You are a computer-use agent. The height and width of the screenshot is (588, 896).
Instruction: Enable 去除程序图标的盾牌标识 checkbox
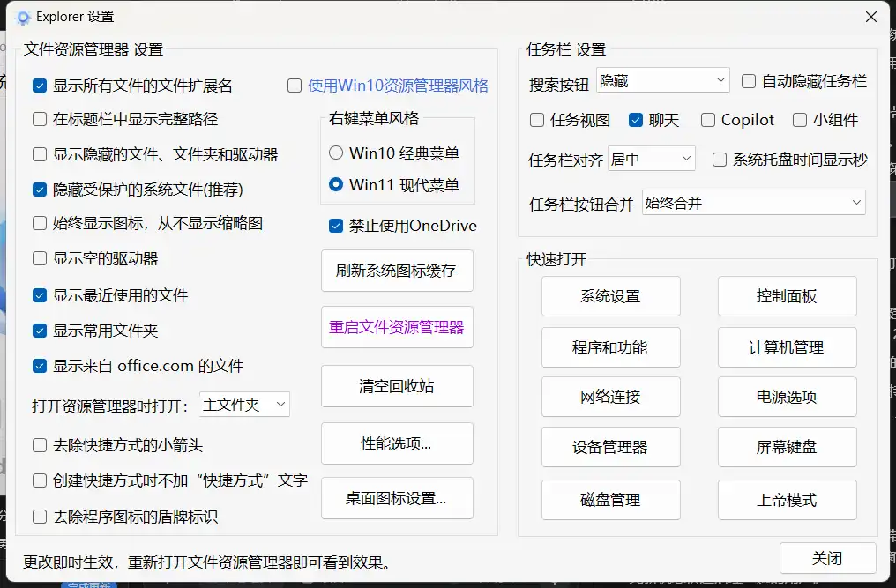(x=40, y=517)
